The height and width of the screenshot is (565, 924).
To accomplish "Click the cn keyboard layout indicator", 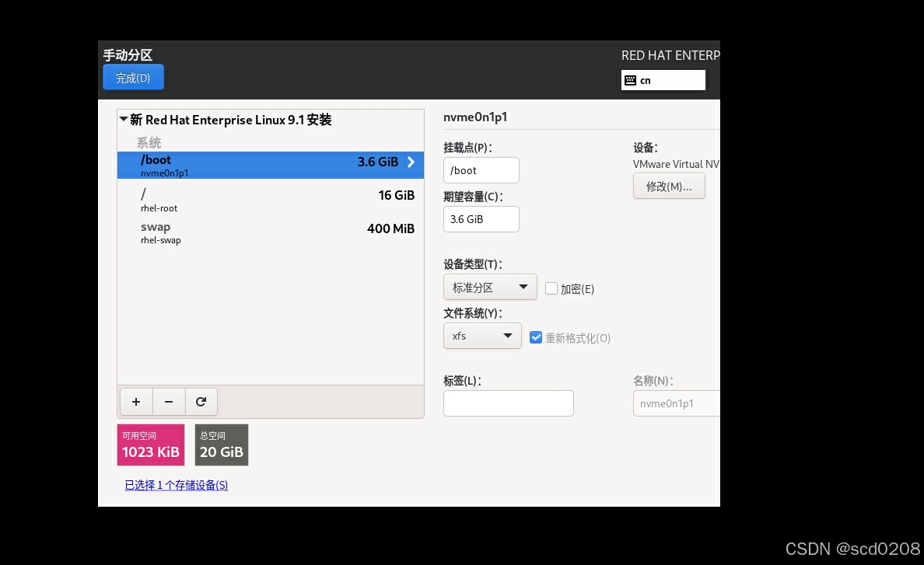I will (x=663, y=80).
